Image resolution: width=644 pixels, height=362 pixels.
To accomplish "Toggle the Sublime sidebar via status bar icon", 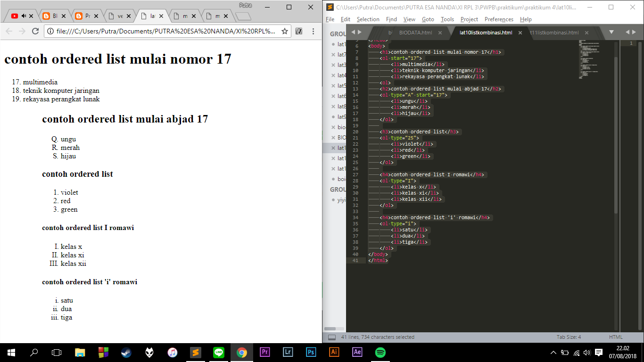I will pyautogui.click(x=332, y=337).
